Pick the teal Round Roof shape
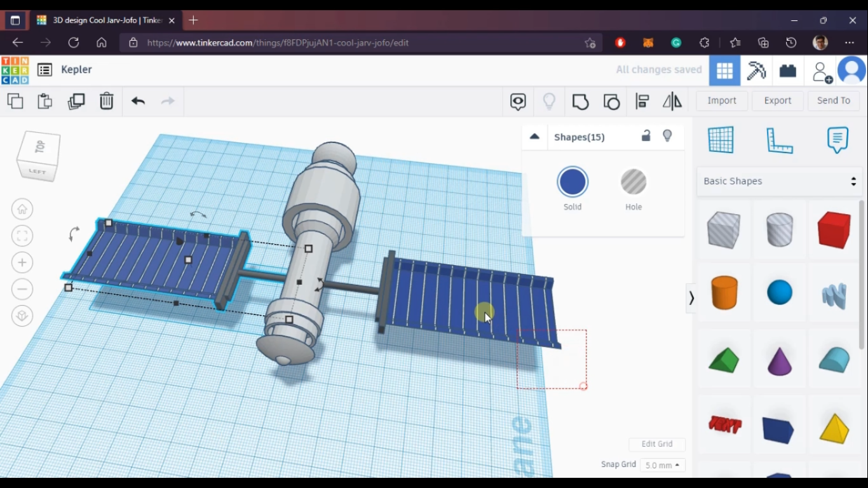 coord(834,360)
